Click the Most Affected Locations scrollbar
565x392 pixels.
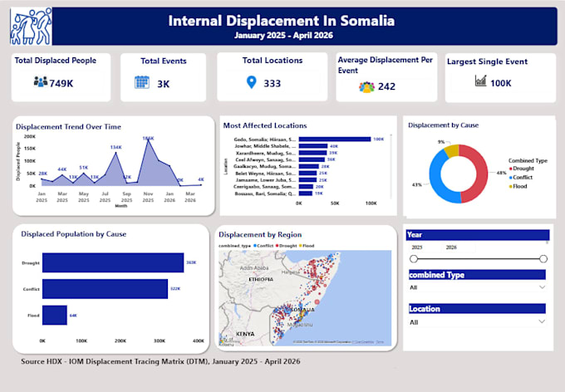click(x=391, y=166)
